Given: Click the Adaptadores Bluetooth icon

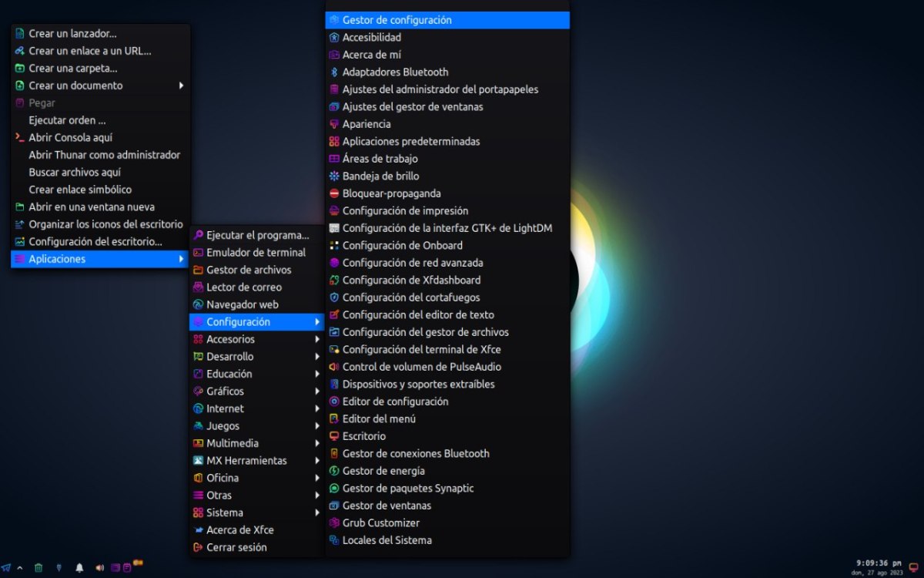Looking at the screenshot, I should [x=334, y=72].
